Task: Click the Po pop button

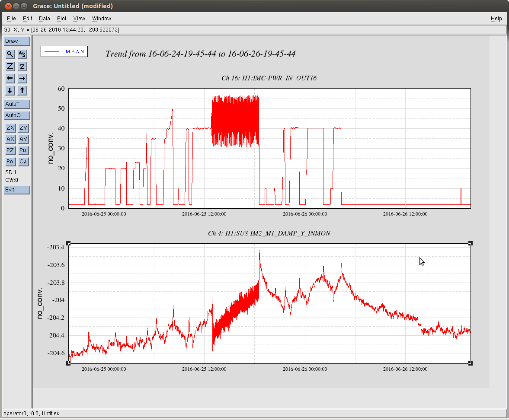Action: point(10,162)
